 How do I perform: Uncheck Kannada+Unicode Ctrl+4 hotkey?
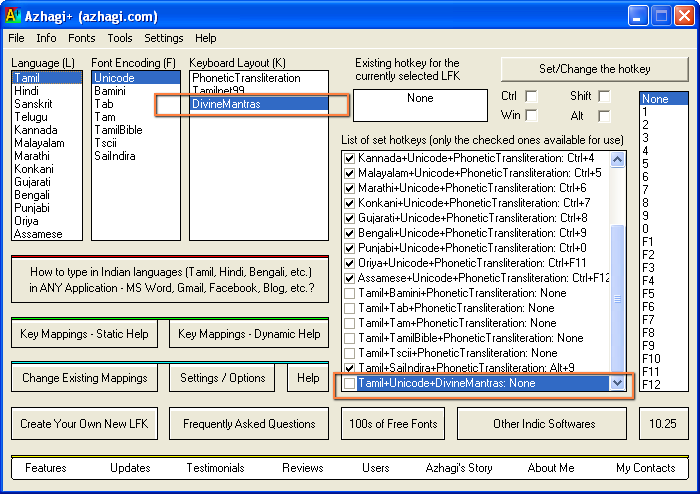coord(350,158)
